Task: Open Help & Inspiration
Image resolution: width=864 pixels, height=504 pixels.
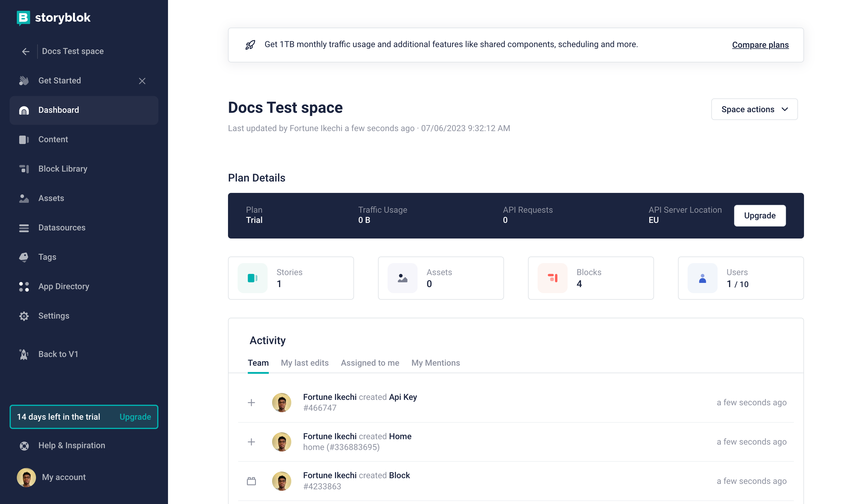Action: (72, 446)
